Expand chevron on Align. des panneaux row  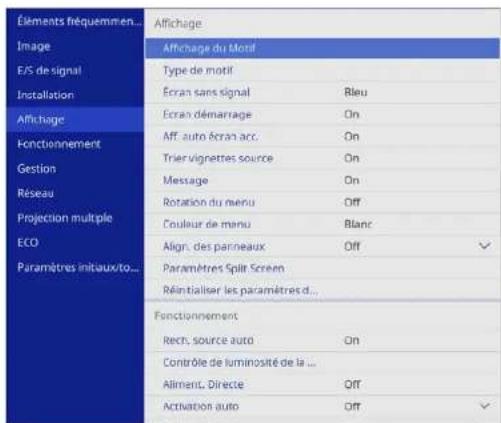pos(485,246)
